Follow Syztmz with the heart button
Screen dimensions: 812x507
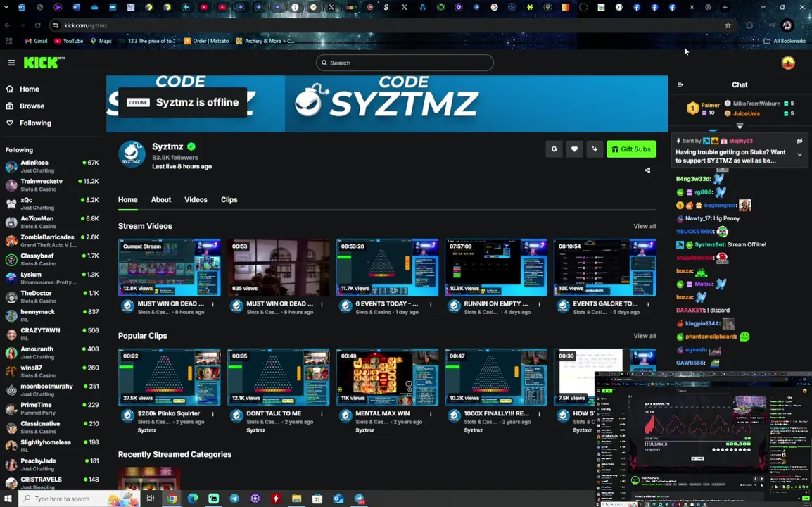574,149
